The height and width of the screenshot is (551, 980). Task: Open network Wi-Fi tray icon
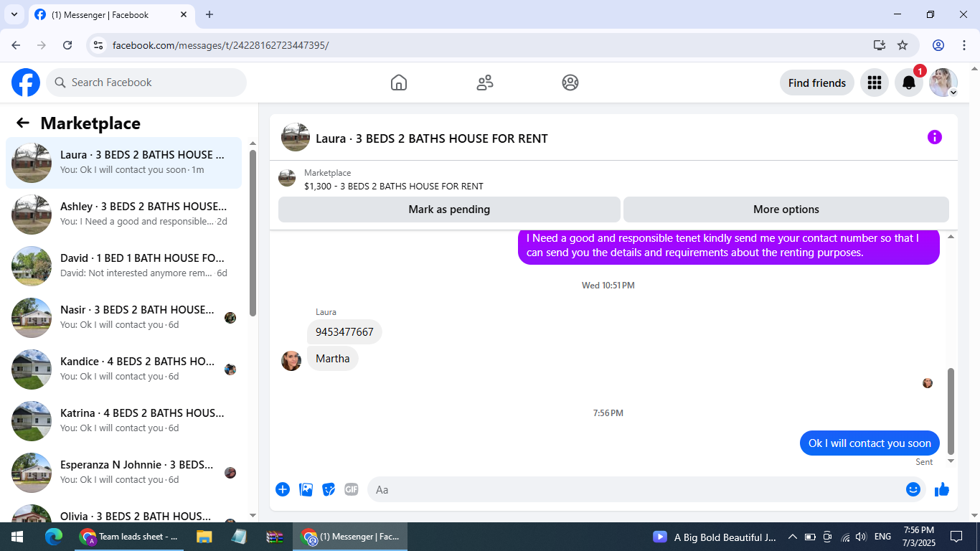pyautogui.click(x=844, y=537)
